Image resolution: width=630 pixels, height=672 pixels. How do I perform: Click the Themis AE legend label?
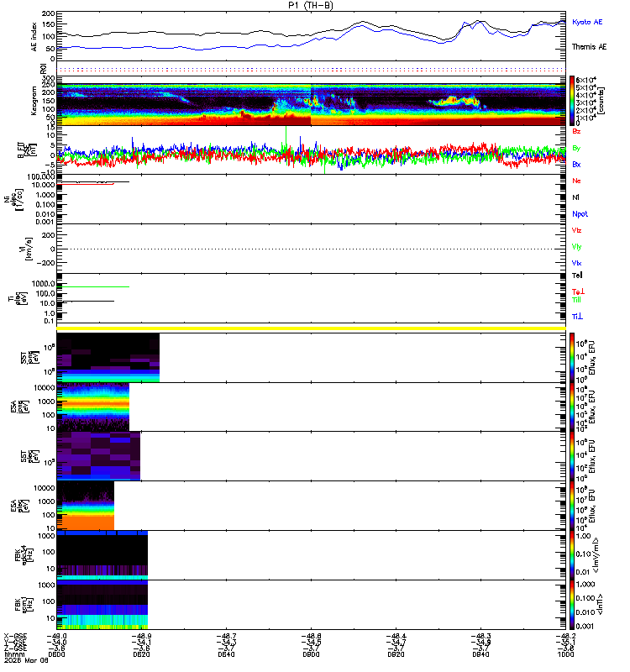click(x=590, y=47)
